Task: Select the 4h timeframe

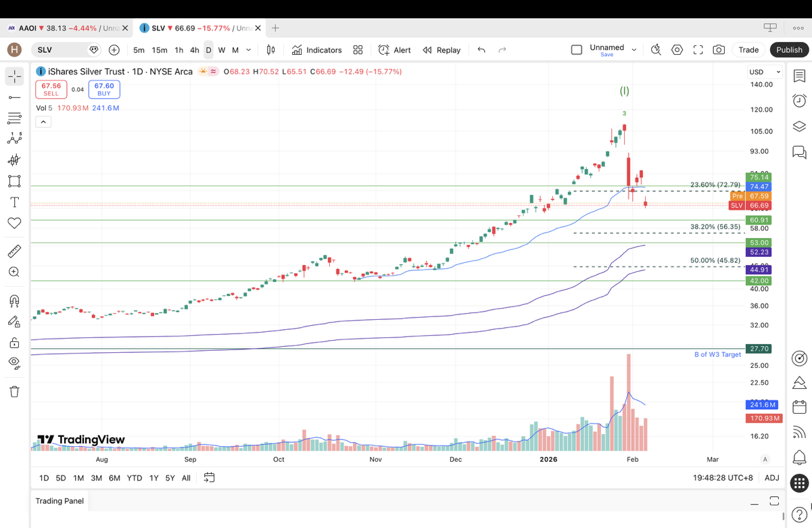Action: pos(194,50)
